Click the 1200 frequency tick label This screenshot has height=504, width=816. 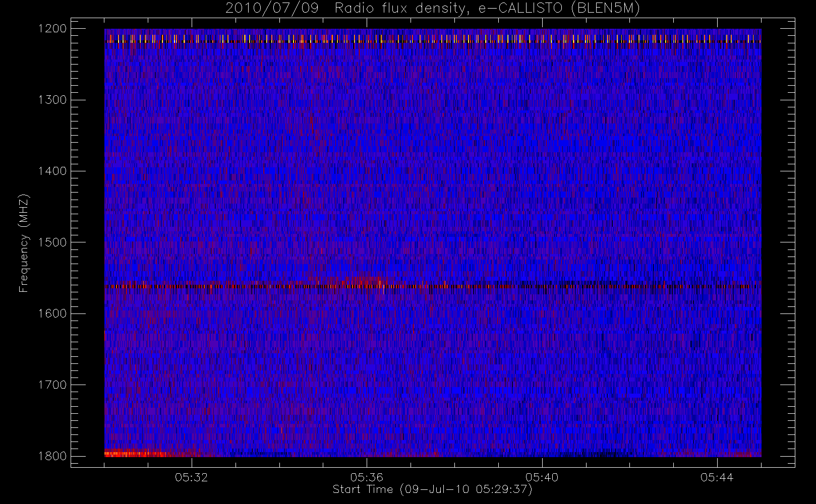tap(53, 28)
